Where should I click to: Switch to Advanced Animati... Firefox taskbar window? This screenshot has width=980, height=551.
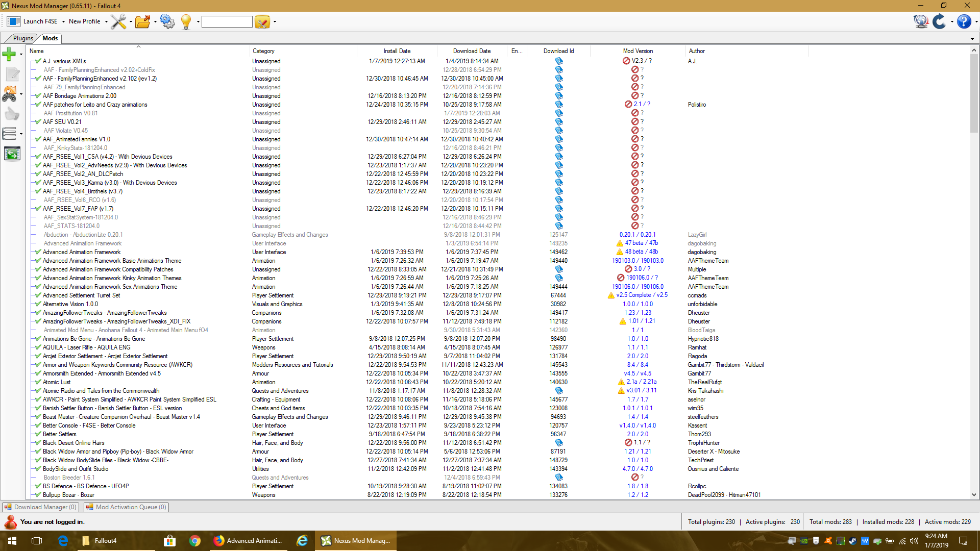pyautogui.click(x=250, y=541)
